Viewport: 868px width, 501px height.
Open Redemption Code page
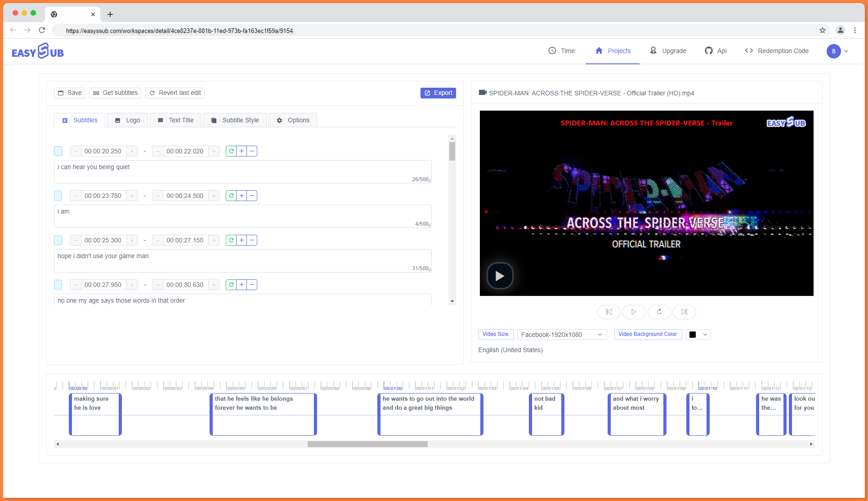[x=777, y=51]
